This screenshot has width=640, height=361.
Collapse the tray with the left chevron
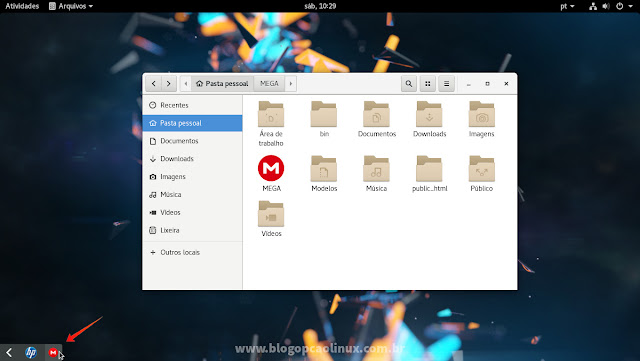[x=9, y=352]
